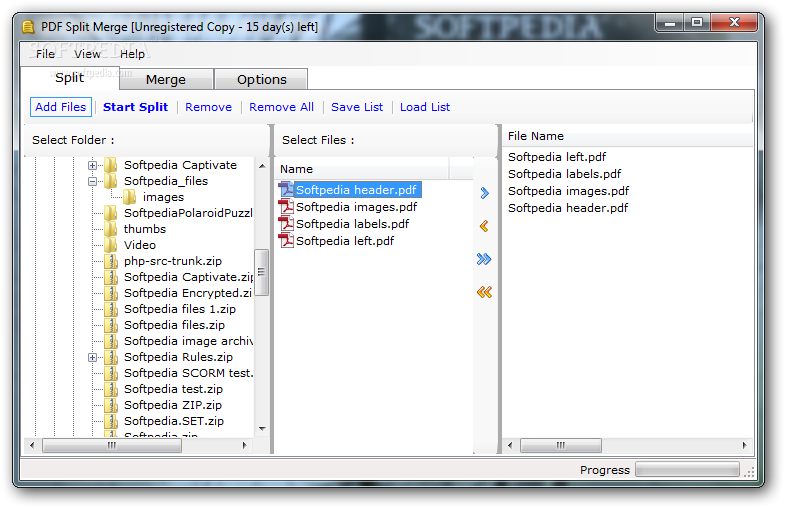This screenshot has width=785, height=508.
Task: Click the PDF icon beside Softpedia header.pdf
Action: point(286,189)
